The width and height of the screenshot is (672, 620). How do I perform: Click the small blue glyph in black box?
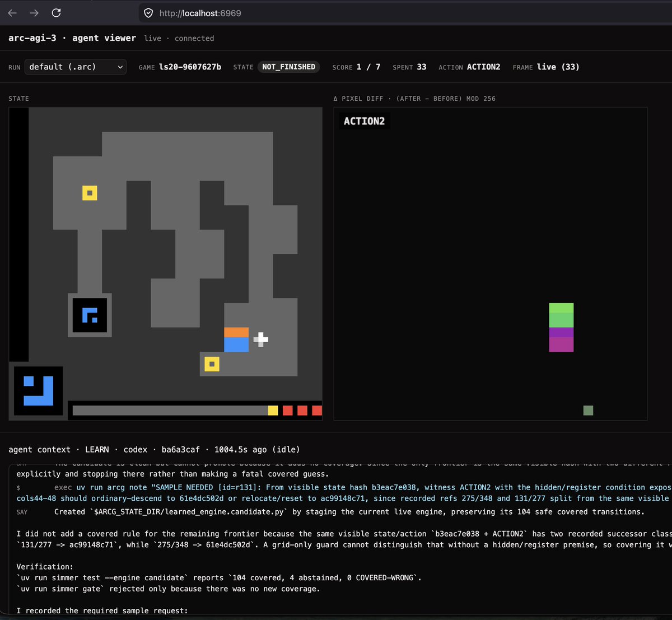pyautogui.click(x=90, y=315)
